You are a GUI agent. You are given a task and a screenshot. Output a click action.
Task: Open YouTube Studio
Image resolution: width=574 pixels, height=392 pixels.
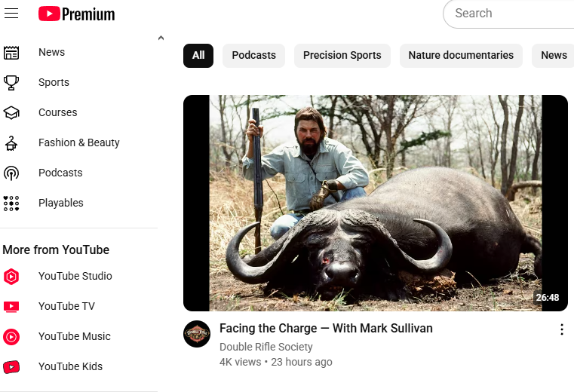pos(75,276)
